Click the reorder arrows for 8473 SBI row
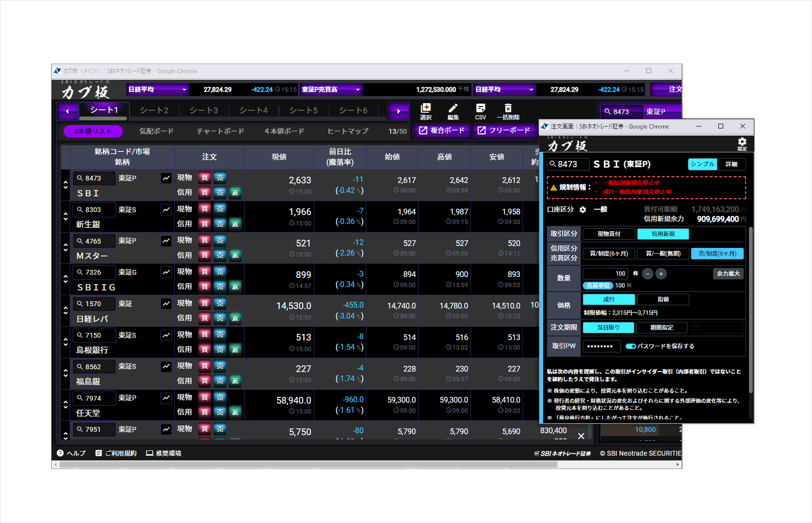Screen dimensions: 812x523 65,185
